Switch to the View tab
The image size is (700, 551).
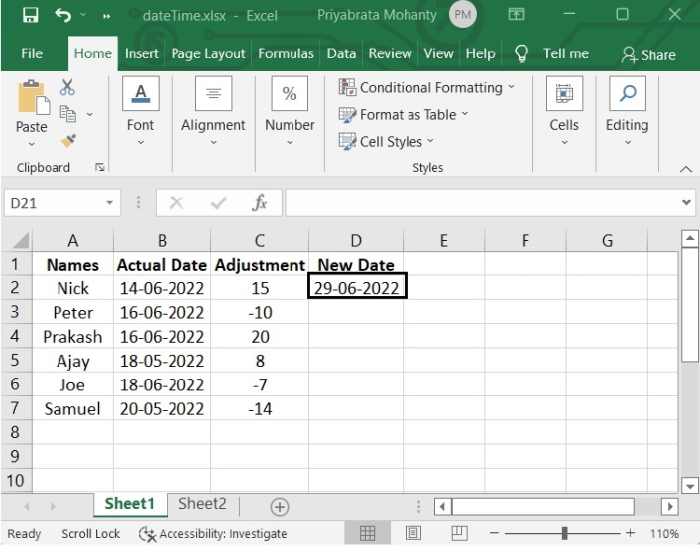point(438,54)
